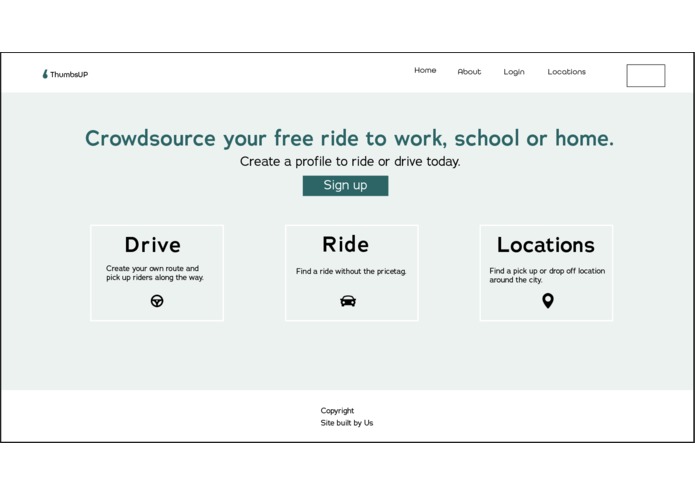Image resolution: width=695 pixels, height=494 pixels.
Task: Open the Locations nav item in header
Action: (566, 72)
